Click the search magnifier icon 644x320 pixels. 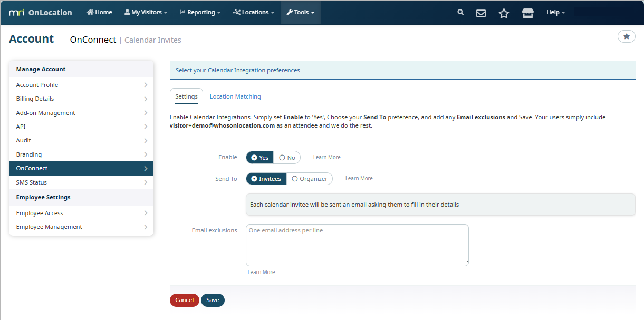click(x=460, y=12)
